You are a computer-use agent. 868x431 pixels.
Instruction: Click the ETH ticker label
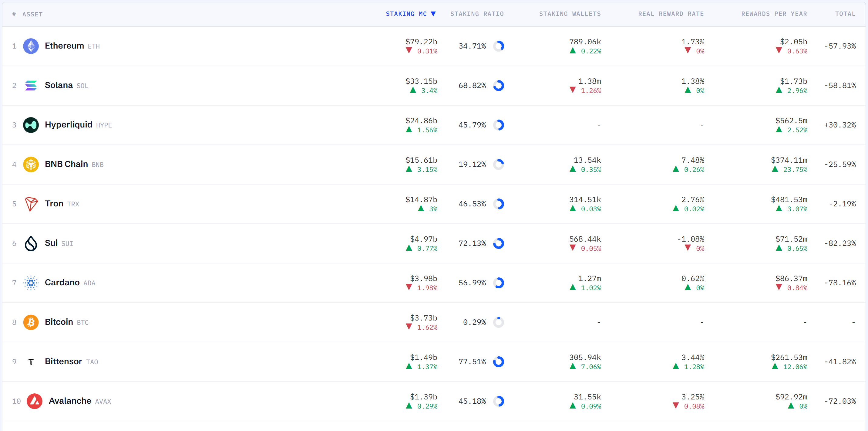click(94, 46)
